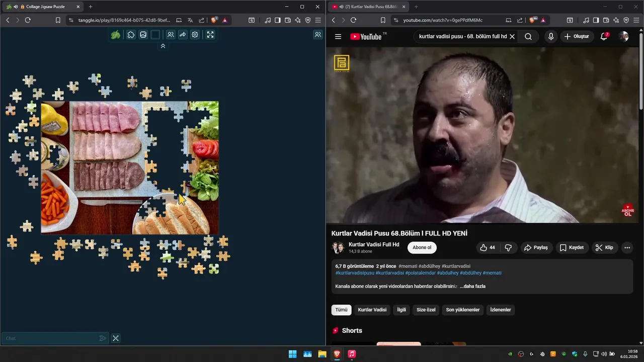
Task: Click the Kaydet save button
Action: (x=572, y=247)
